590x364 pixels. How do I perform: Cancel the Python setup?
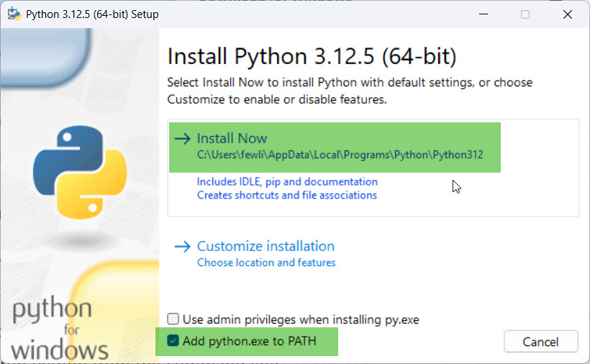[x=540, y=342]
